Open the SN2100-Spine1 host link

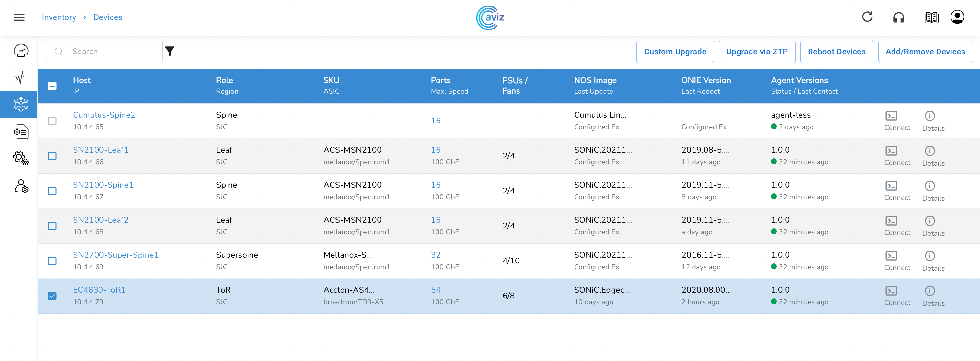103,185
